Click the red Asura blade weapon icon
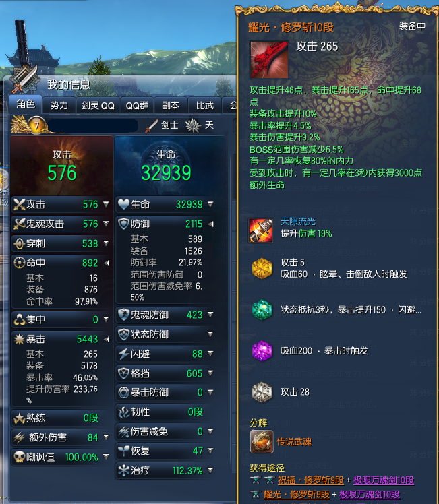This screenshot has height=504, width=439. point(269,60)
